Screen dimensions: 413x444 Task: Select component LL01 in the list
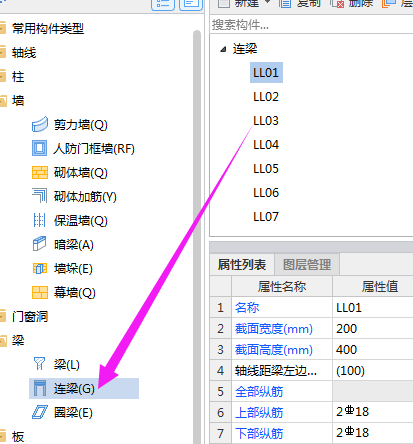[x=266, y=72]
